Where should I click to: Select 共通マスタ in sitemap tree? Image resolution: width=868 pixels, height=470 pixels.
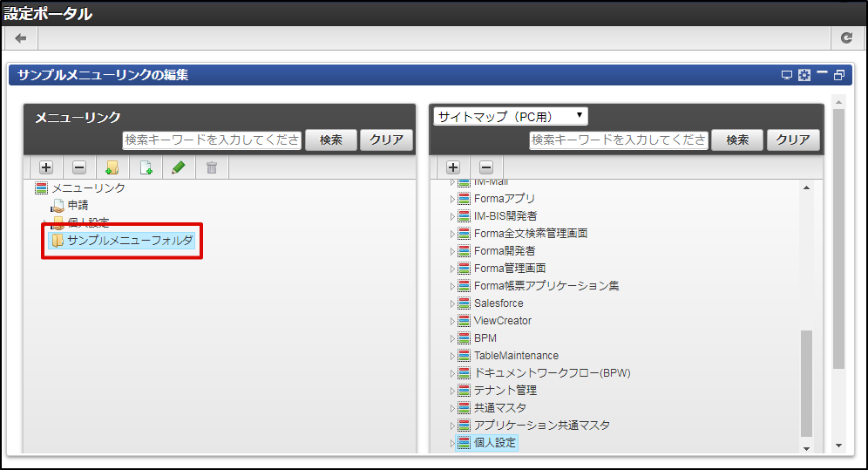point(500,408)
